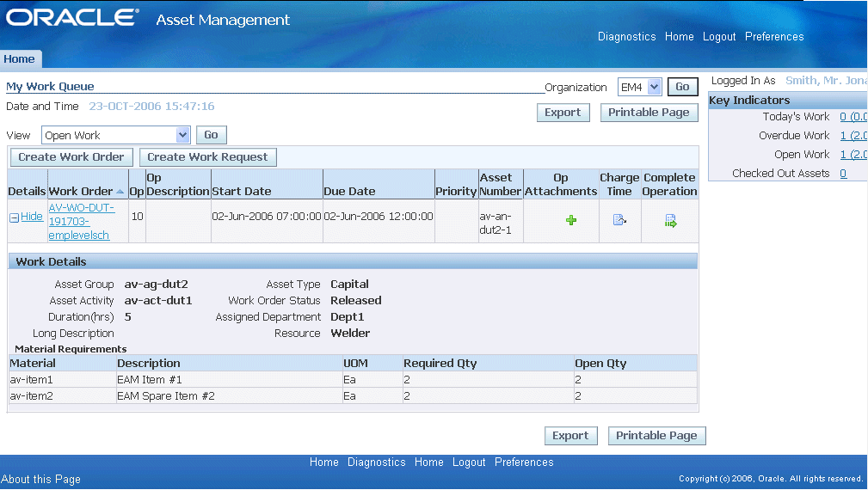Click the top Printable Page button

click(649, 113)
